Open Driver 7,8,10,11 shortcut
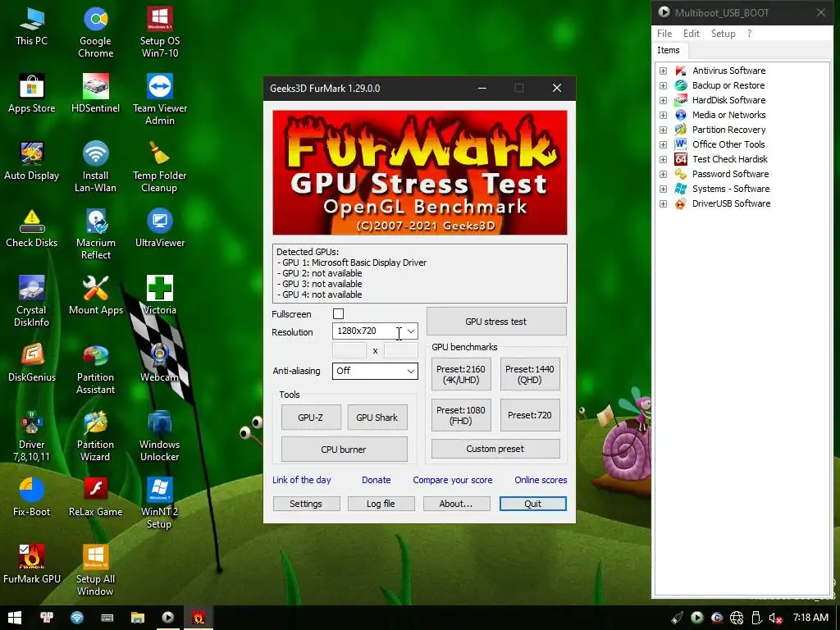Viewport: 840px width, 630px height. pyautogui.click(x=32, y=436)
